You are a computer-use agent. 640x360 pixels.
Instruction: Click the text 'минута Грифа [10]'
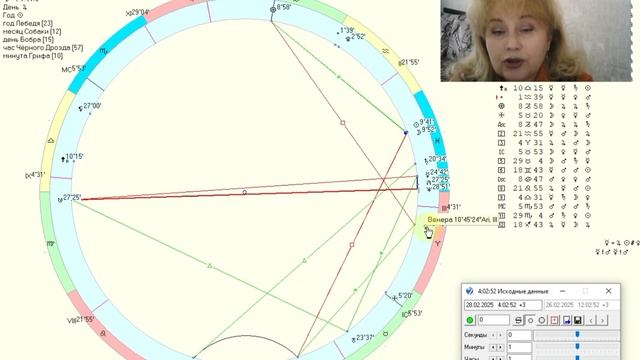coord(33,56)
